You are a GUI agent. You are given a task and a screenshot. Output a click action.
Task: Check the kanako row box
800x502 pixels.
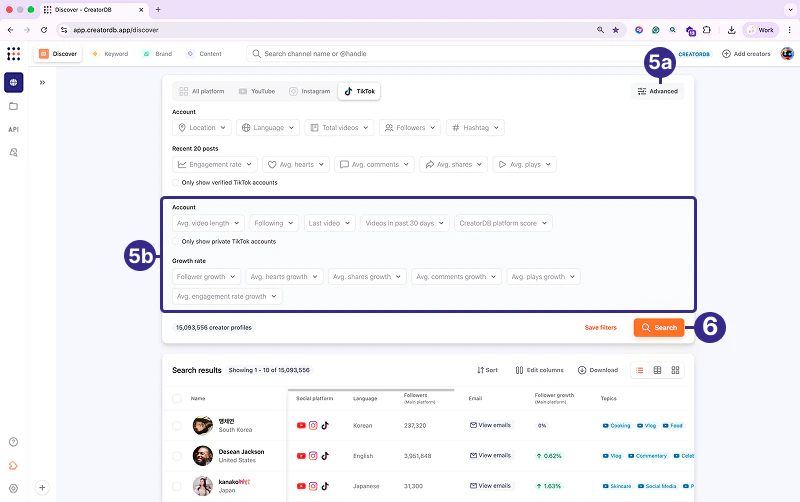177,486
